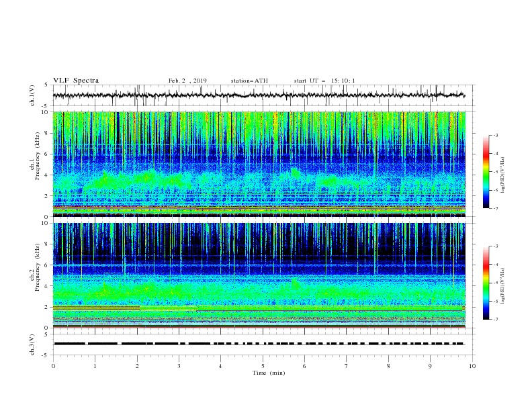Click the ch.2 spectrogram color bar
The height and width of the screenshot is (411, 532).
[486, 283]
